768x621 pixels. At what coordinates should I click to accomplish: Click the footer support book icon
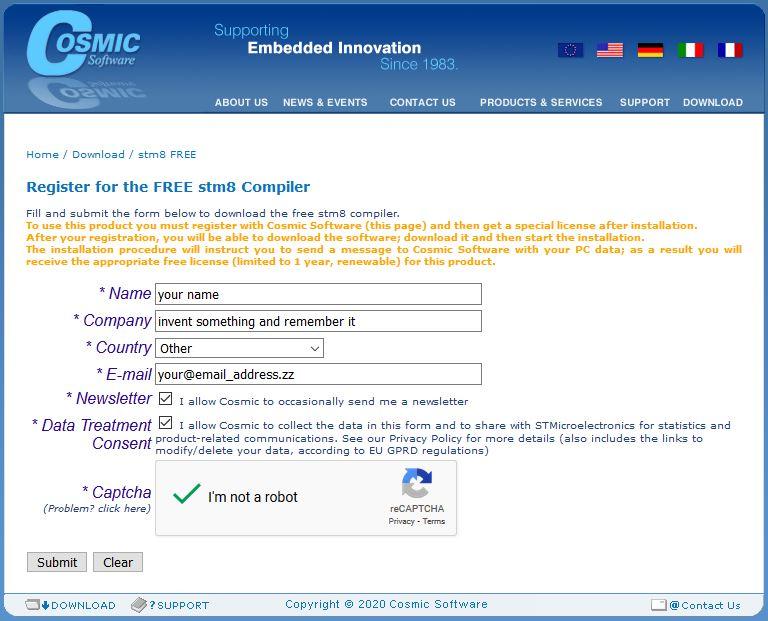pos(140,605)
